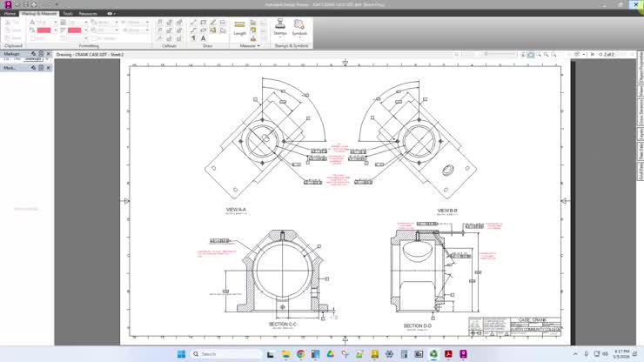This screenshot has width=644, height=362.
Task: Select the middle-left callout tool in Callouts
Action: tap(159, 30)
